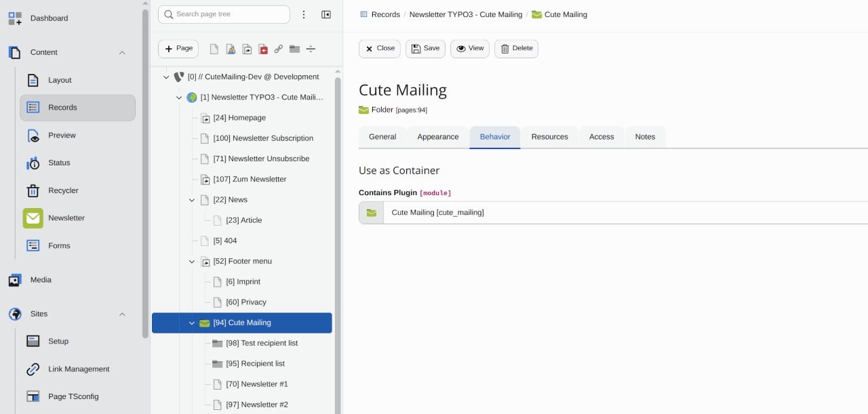Open Newsletter TYPO3 breadcrumb link
The height and width of the screenshot is (414, 868).
[466, 14]
